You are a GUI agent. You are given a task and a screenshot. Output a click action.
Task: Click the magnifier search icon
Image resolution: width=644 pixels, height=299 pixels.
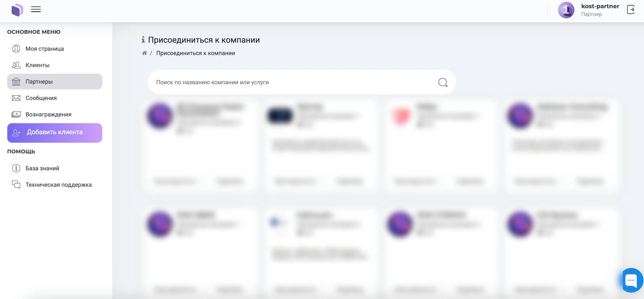(443, 82)
